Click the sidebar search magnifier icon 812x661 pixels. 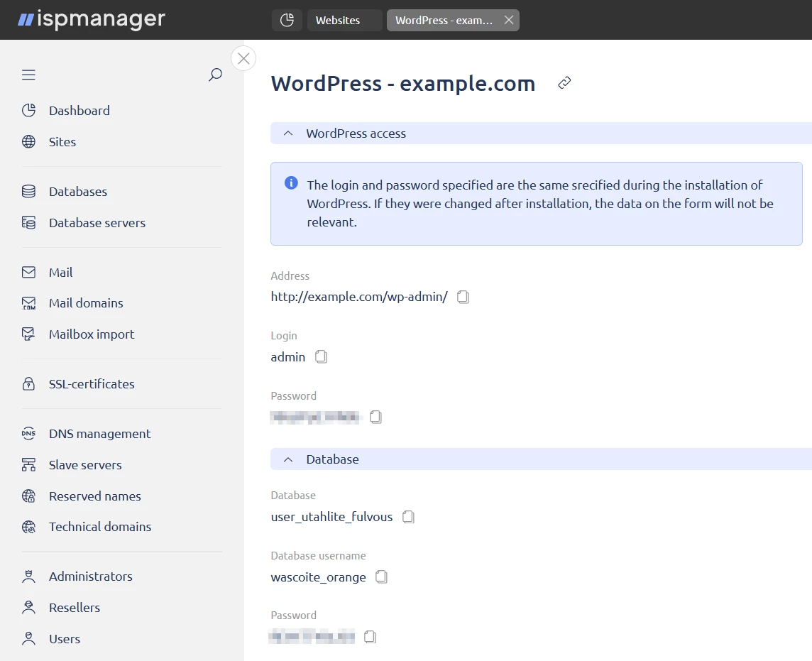[216, 75]
